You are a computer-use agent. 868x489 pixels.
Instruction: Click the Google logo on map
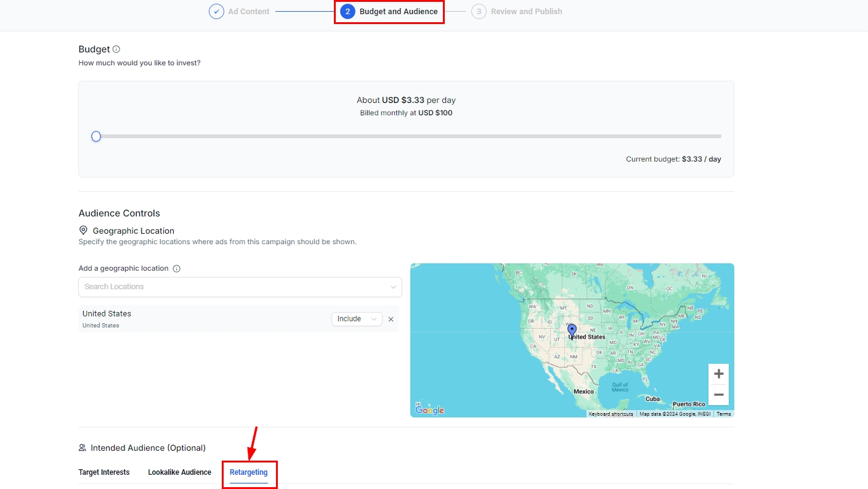pyautogui.click(x=429, y=410)
